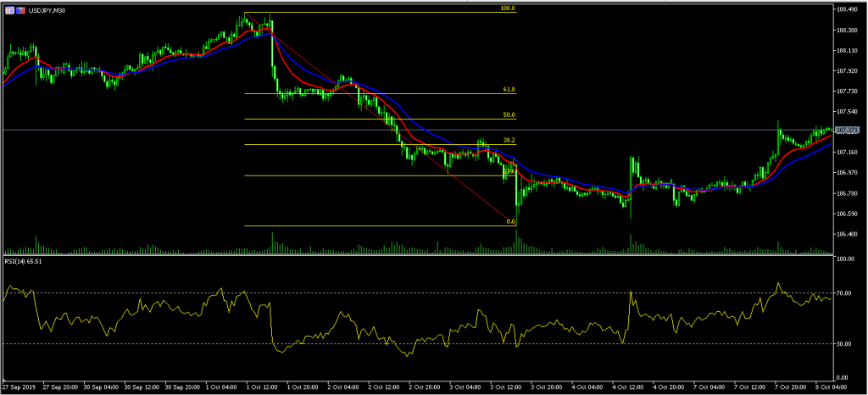Click the 1 Oct 12:00 time label
Viewport: 868px width, 395px height.
[264, 388]
